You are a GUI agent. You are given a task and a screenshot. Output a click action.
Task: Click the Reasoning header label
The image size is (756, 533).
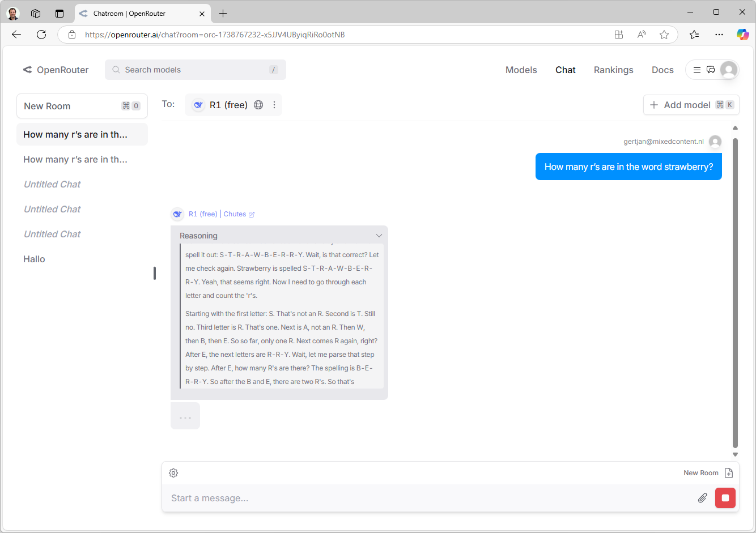[x=198, y=236]
